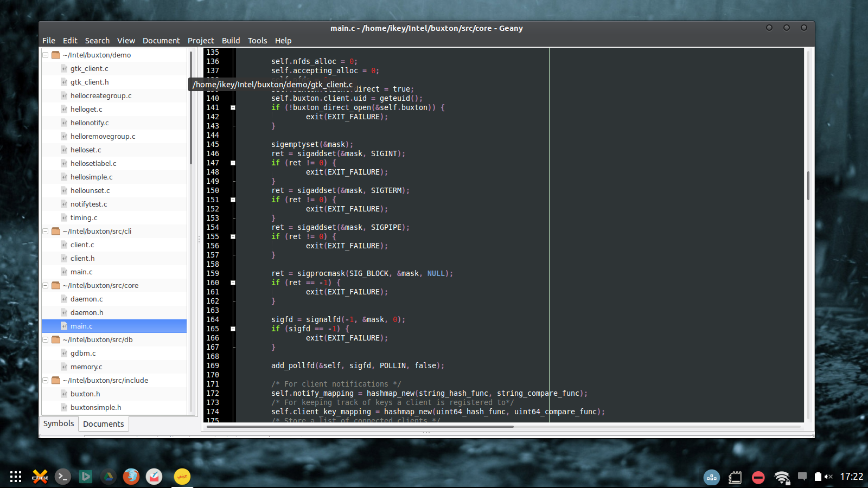
Task: Open the Tools menu
Action: [258, 41]
